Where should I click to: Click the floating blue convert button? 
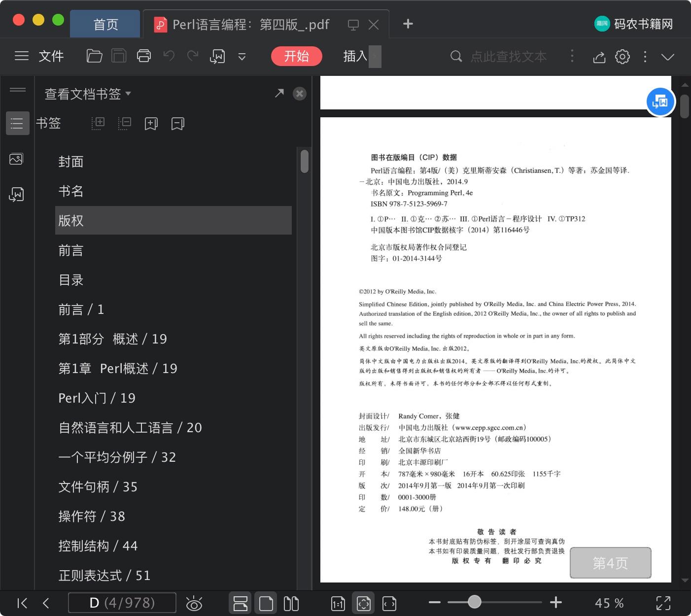click(x=660, y=102)
